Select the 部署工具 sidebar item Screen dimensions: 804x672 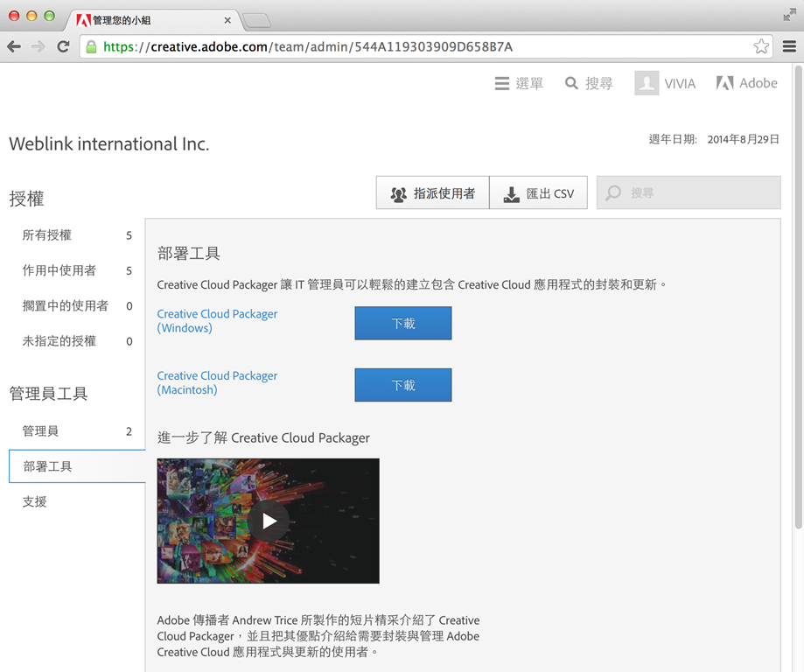(77, 466)
